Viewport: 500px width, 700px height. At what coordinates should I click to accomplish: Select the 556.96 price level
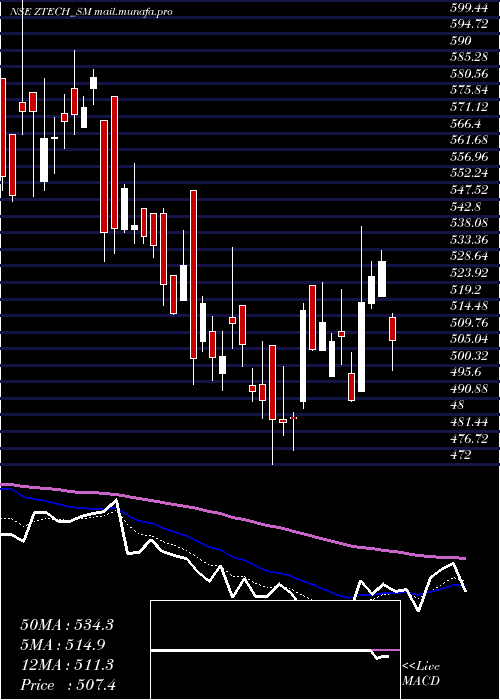coord(468,157)
